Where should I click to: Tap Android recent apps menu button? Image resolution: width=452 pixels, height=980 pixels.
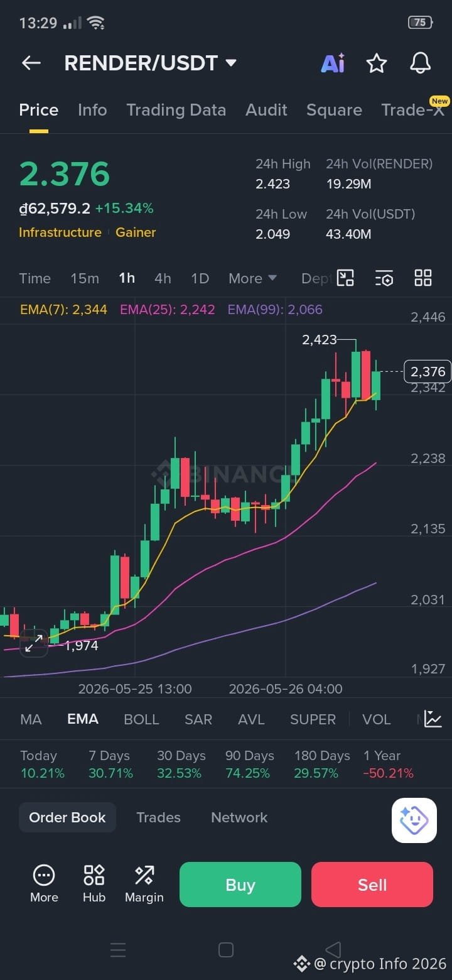tap(118, 950)
